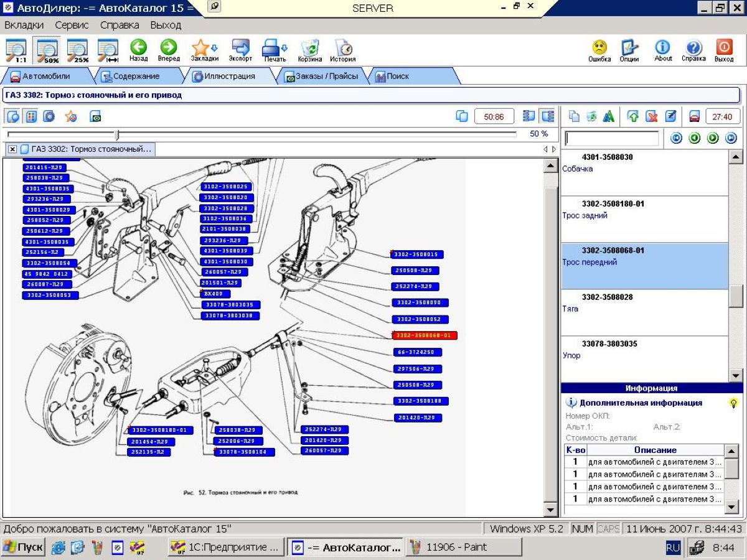Click the overlapping windows icon beside 50:86

click(462, 116)
